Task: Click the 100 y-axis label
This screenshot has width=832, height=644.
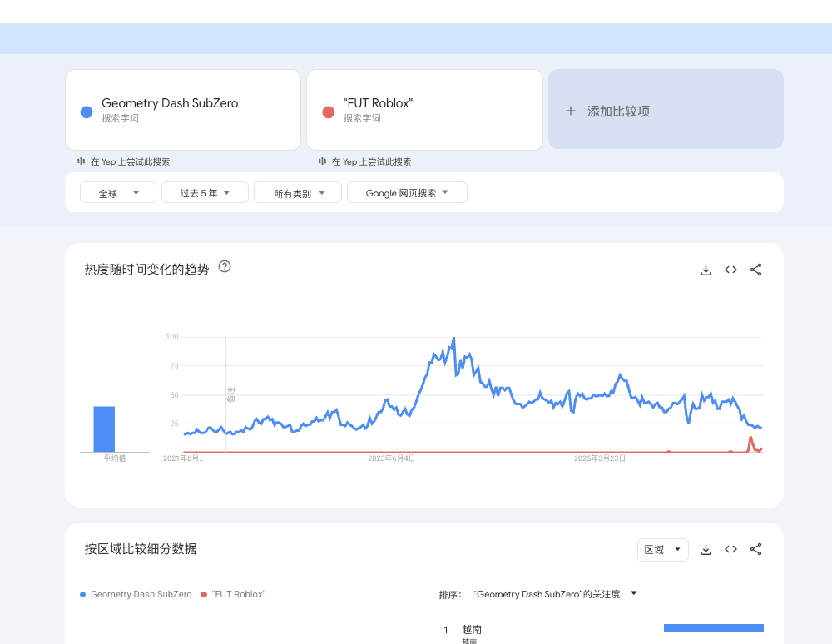Action: coord(172,337)
